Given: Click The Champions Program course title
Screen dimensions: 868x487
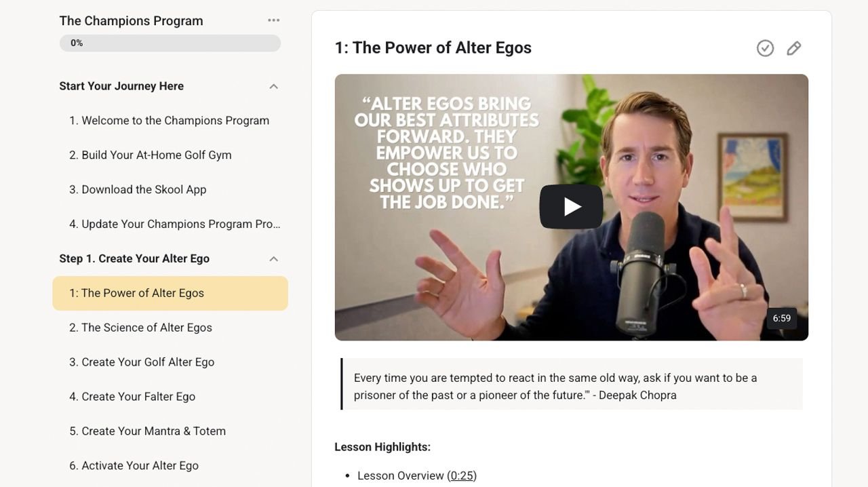Looking at the screenshot, I should coord(132,21).
